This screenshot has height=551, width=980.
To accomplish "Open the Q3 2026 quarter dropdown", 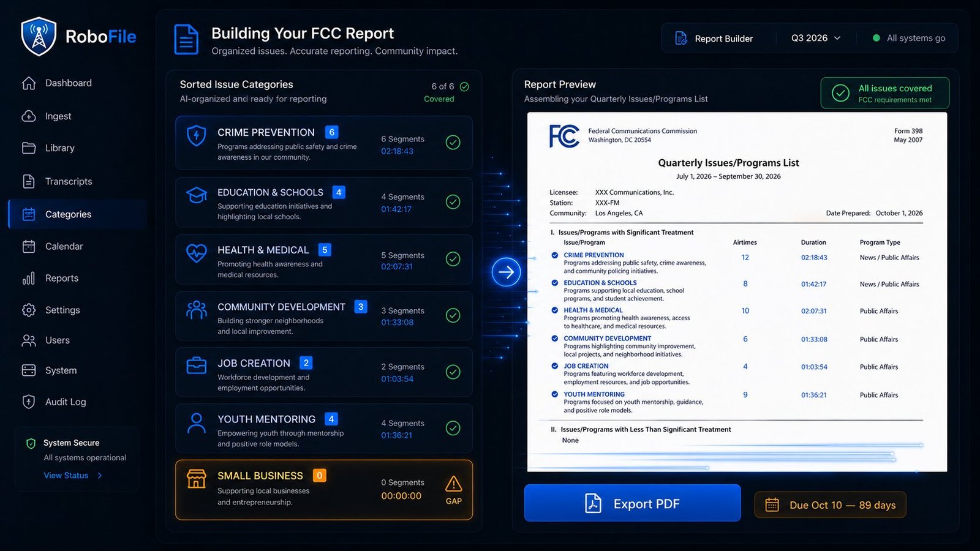I will (x=816, y=38).
